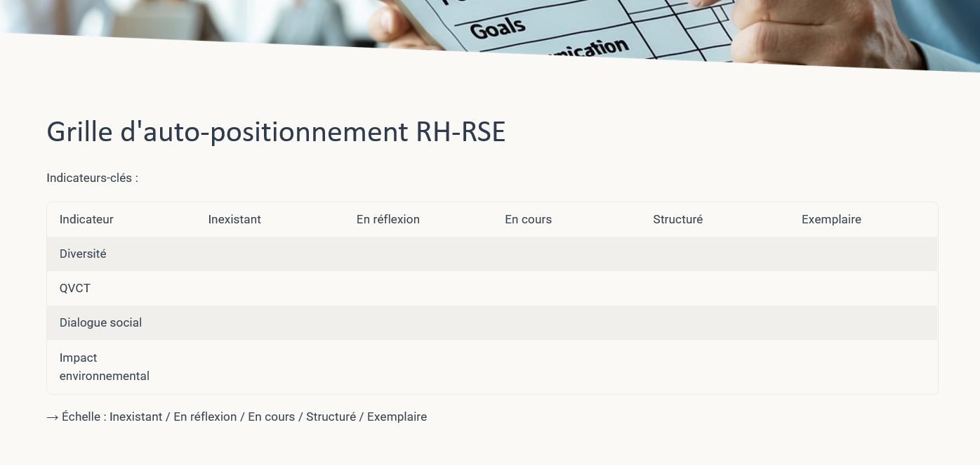Click the 'Exemplaire' column header
This screenshot has width=980, height=465.
tap(831, 219)
